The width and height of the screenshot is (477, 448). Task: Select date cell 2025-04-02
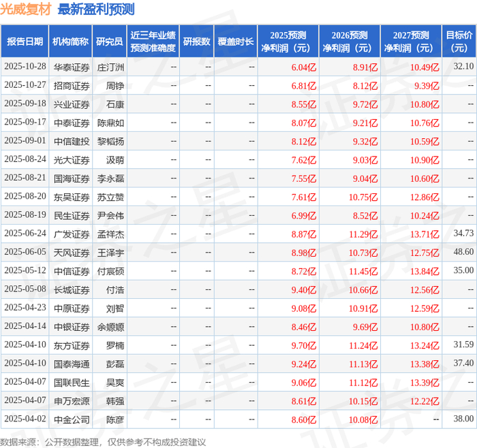pyautogui.click(x=25, y=419)
